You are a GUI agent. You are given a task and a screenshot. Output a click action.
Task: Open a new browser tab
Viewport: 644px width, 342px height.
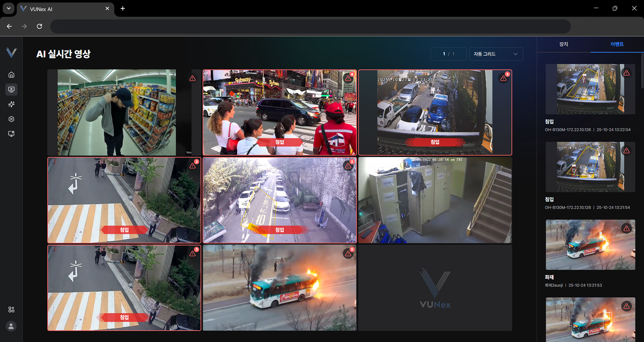pyautogui.click(x=123, y=8)
